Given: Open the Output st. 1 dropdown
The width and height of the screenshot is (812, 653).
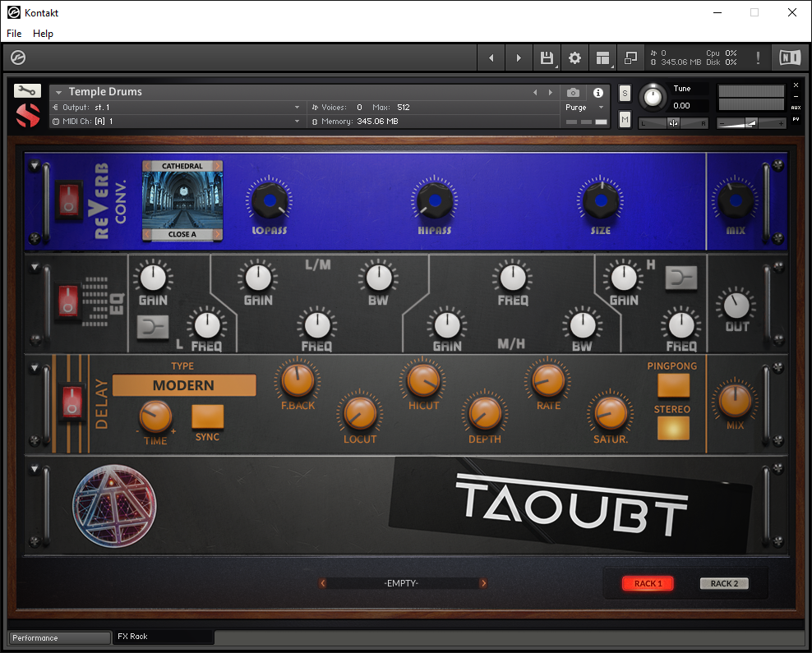Looking at the screenshot, I should click(x=176, y=107).
